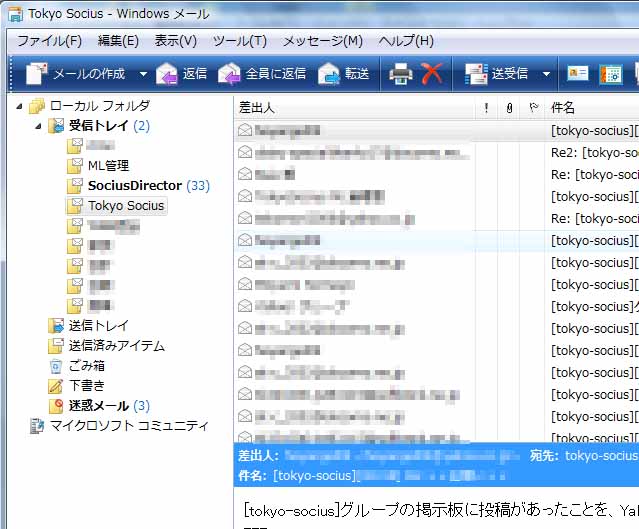This screenshot has height=529, width=639.
Task: Click the 送受信 (Send/Receive) button
Action: [x=496, y=74]
